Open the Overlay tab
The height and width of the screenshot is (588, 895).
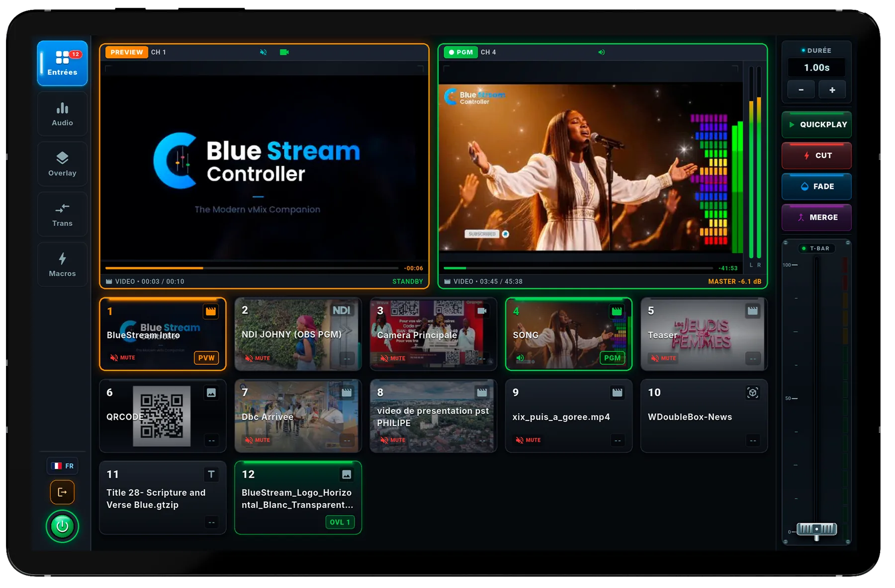pos(62,164)
